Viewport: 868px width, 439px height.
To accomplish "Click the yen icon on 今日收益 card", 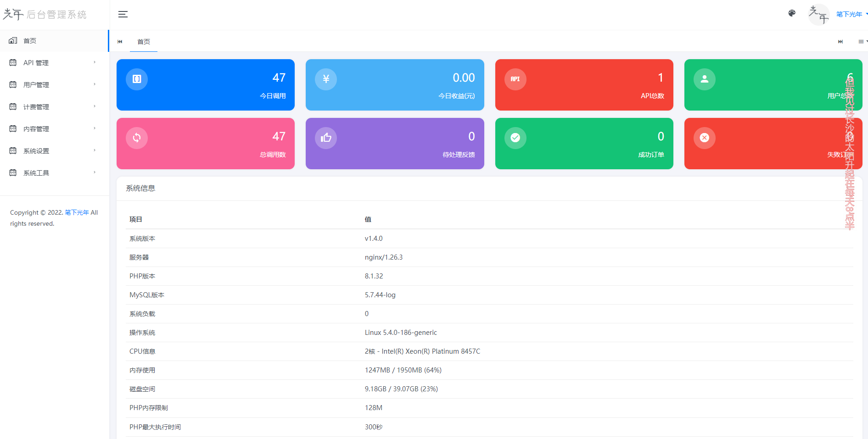I will click(x=326, y=79).
